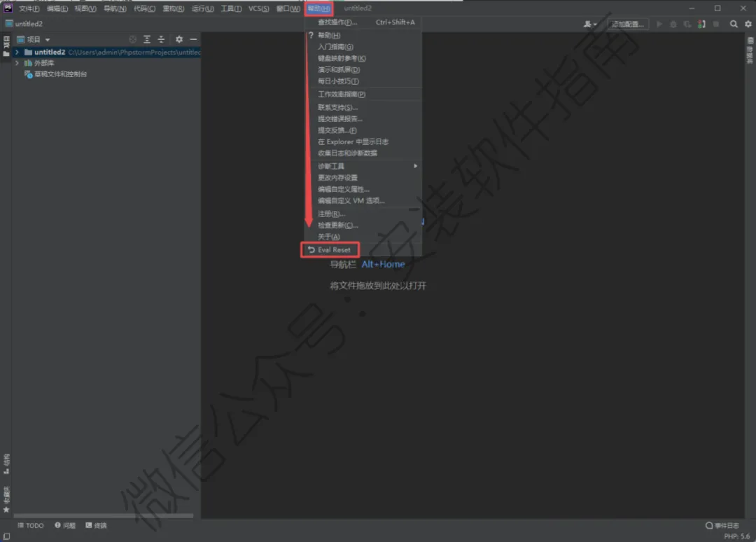Open the 项目 view dropdown
Screen dimensions: 756x542
tap(34, 39)
